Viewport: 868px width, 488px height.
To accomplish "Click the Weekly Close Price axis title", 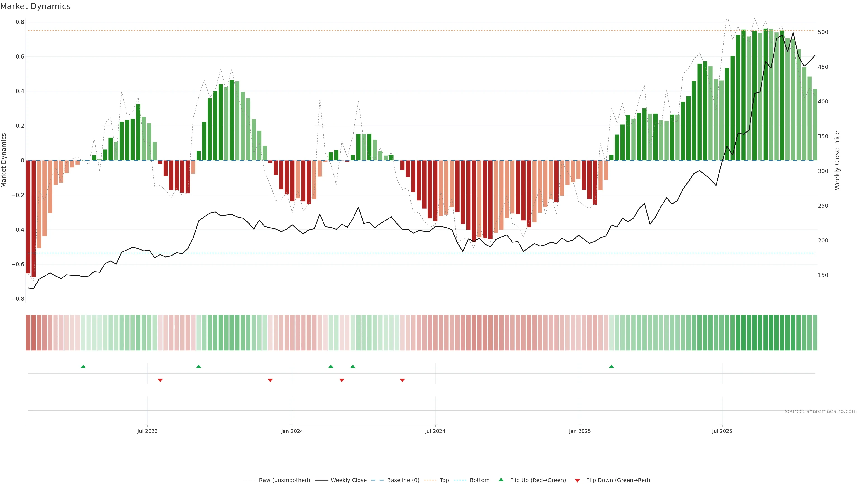I will click(x=837, y=160).
